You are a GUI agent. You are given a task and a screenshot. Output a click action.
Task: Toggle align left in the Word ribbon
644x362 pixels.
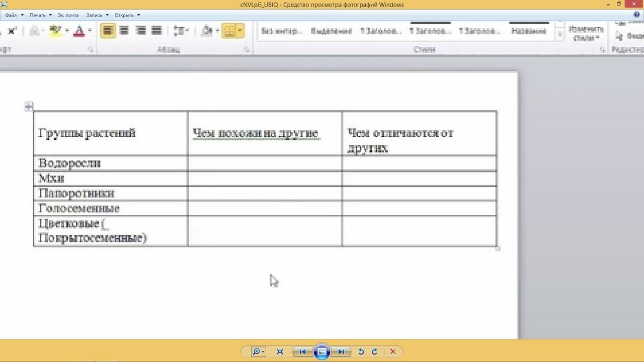pos(108,31)
